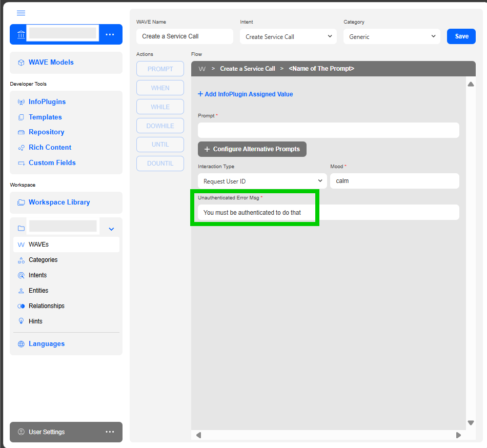The height and width of the screenshot is (448, 487).
Task: Click the Relationships toggle icon
Action: pyautogui.click(x=21, y=306)
